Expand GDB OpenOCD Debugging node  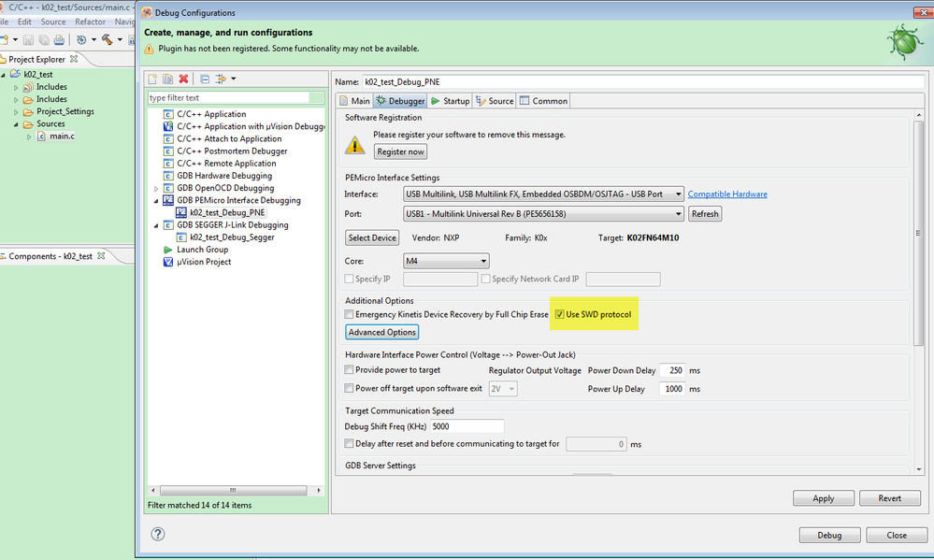(157, 188)
